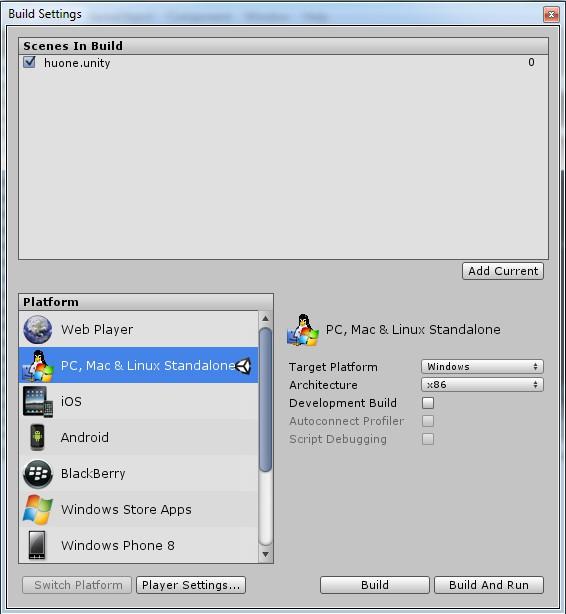The image size is (566, 614).
Task: Enable the Development Build checkbox
Action: point(428,403)
